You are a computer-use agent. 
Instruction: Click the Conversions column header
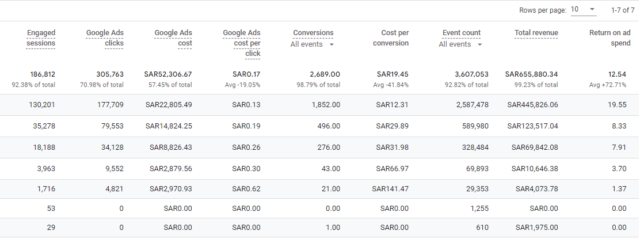click(x=313, y=33)
